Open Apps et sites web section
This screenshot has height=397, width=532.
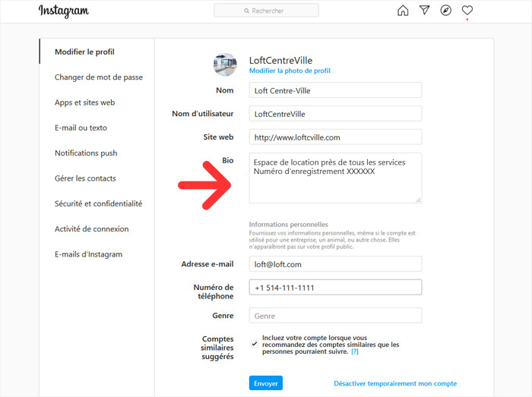tap(84, 102)
